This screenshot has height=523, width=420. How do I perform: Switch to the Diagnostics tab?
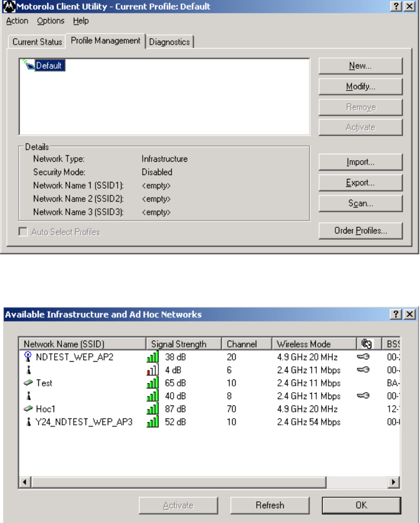(x=170, y=42)
